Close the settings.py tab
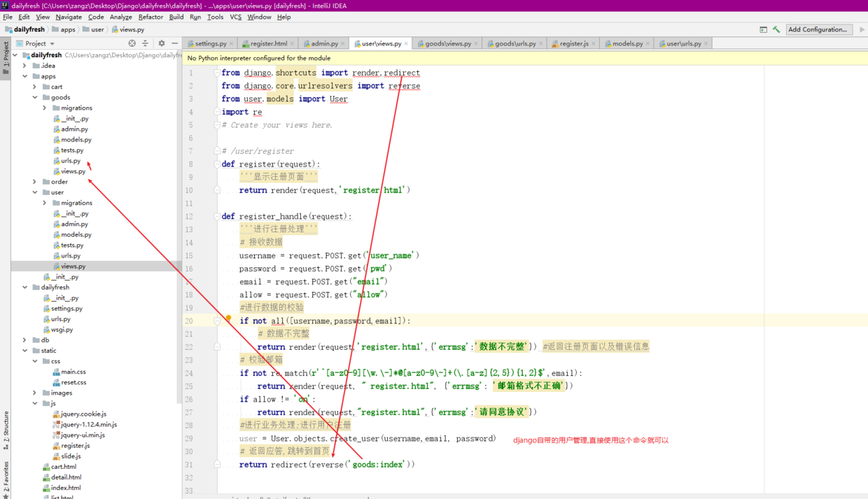The width and height of the screenshot is (868, 499). click(x=232, y=43)
